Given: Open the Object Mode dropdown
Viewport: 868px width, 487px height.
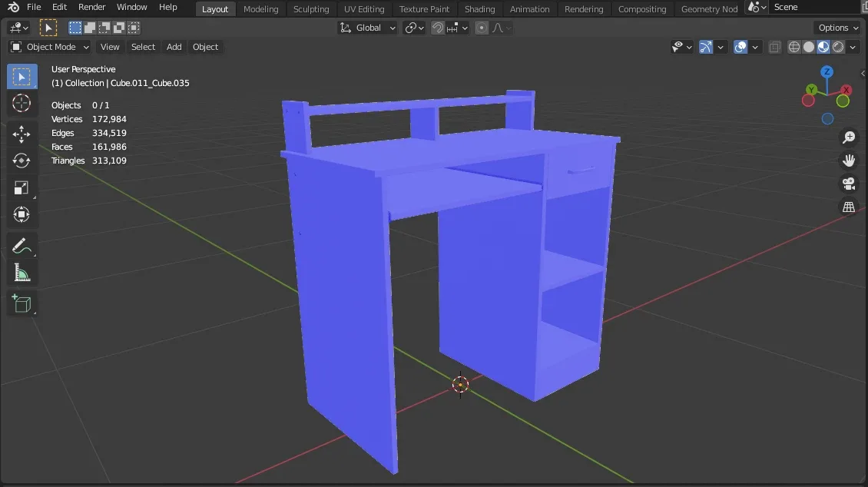Looking at the screenshot, I should [x=48, y=46].
